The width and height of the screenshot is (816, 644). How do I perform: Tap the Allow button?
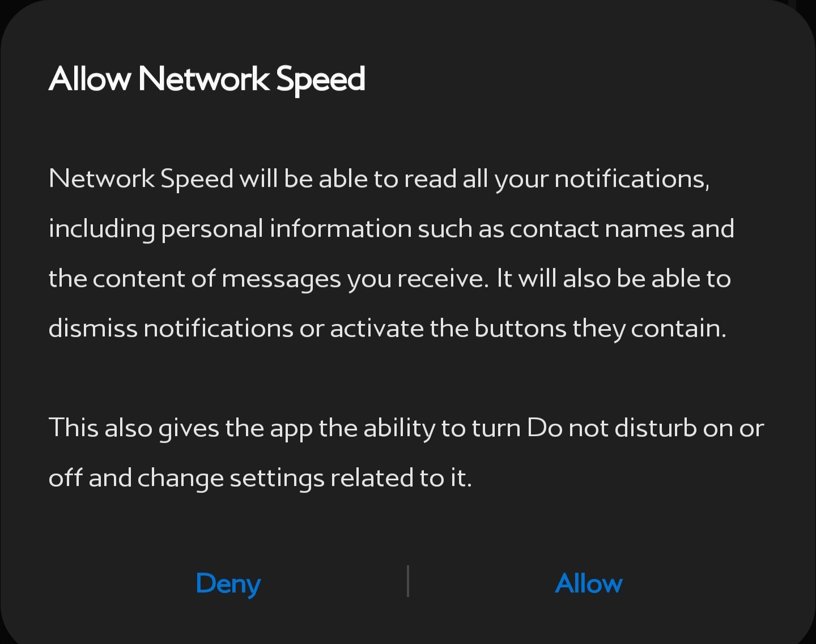point(589,583)
